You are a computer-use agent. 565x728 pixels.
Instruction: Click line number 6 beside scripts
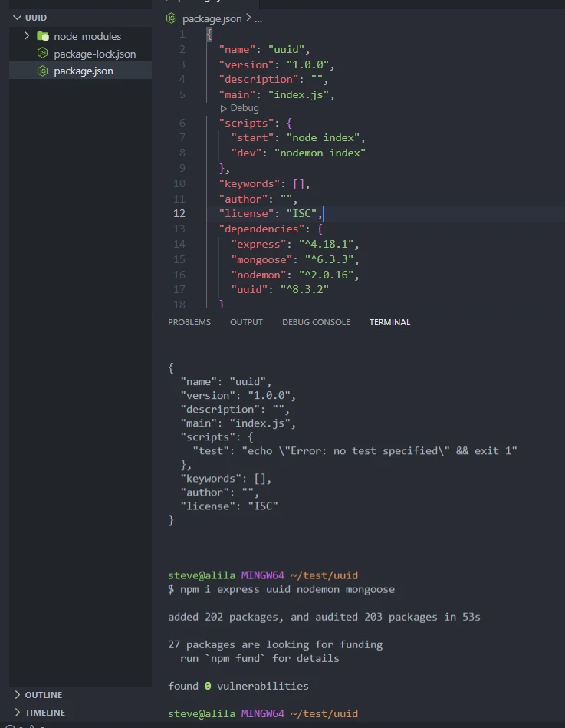[x=182, y=123]
